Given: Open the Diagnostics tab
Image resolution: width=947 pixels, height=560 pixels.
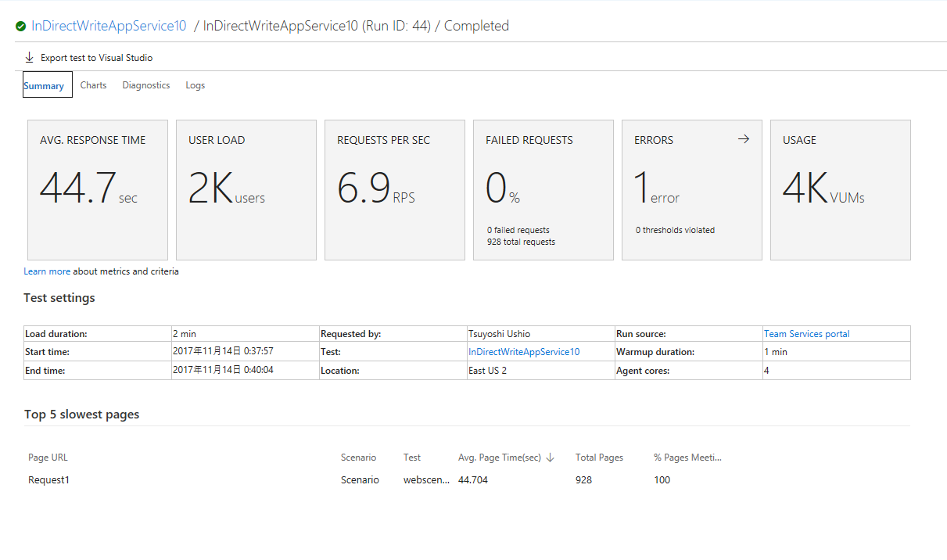Looking at the screenshot, I should click(145, 85).
